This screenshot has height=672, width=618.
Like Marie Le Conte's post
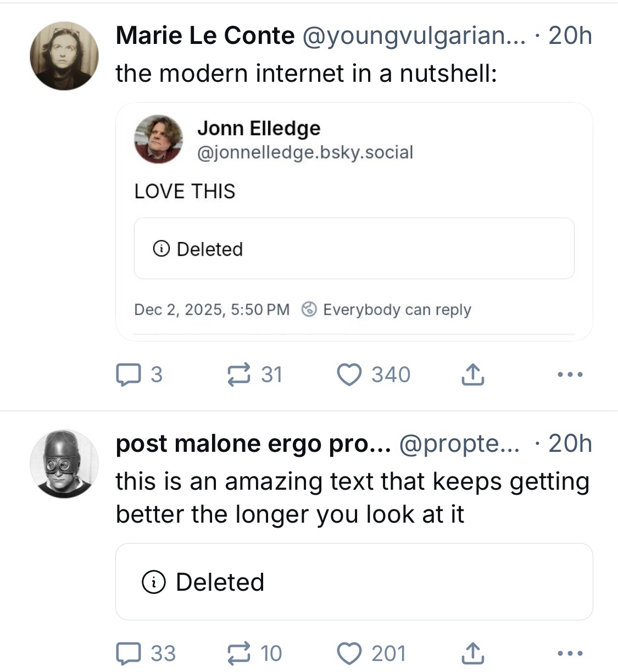(349, 375)
